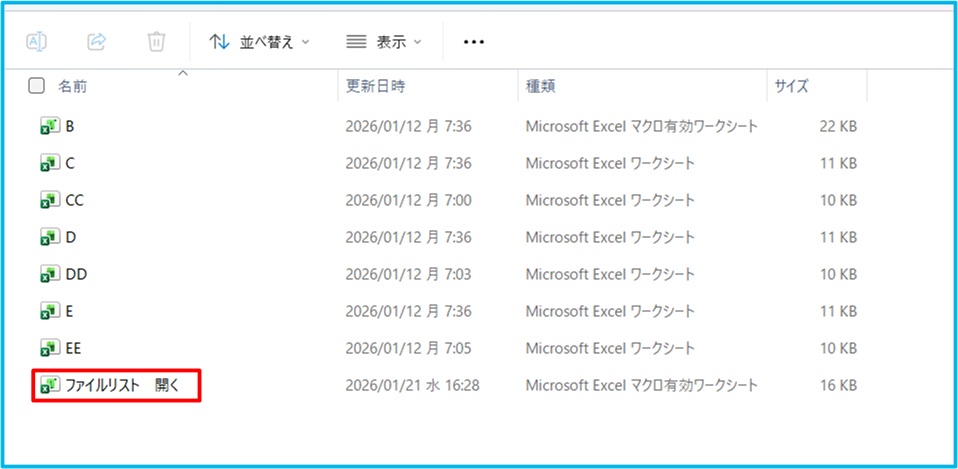Open the three-dot more options menu

(x=474, y=42)
